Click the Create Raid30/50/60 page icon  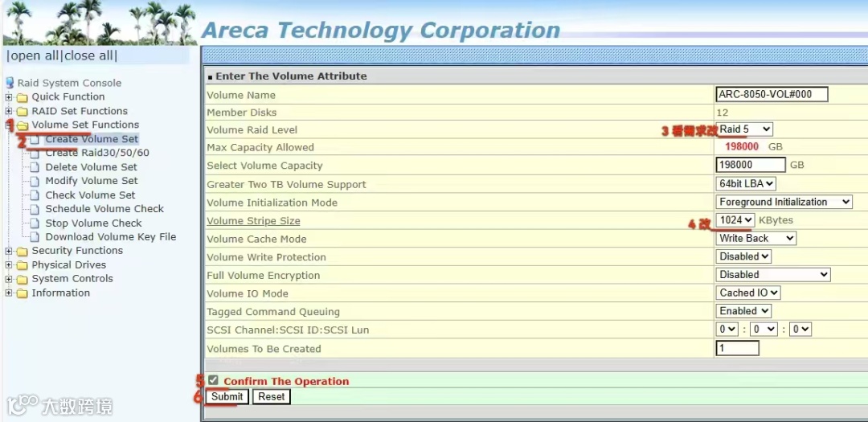point(35,154)
